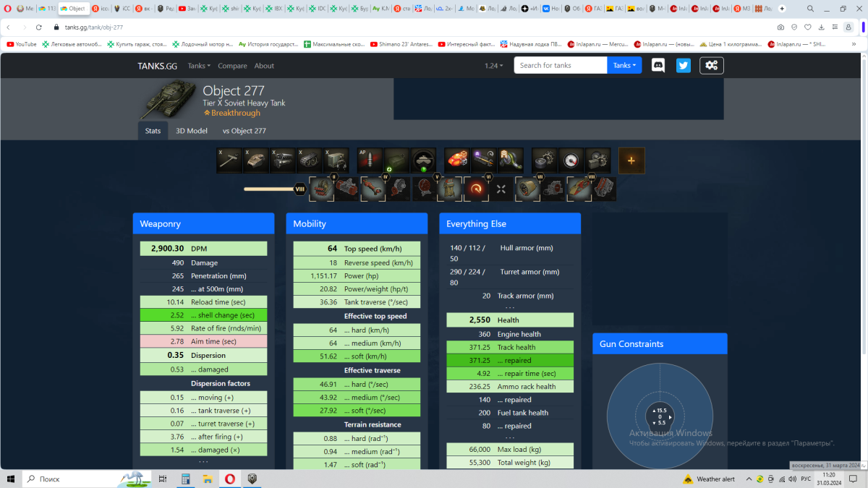Select the turret module icon
868x488 pixels.
[256, 160]
